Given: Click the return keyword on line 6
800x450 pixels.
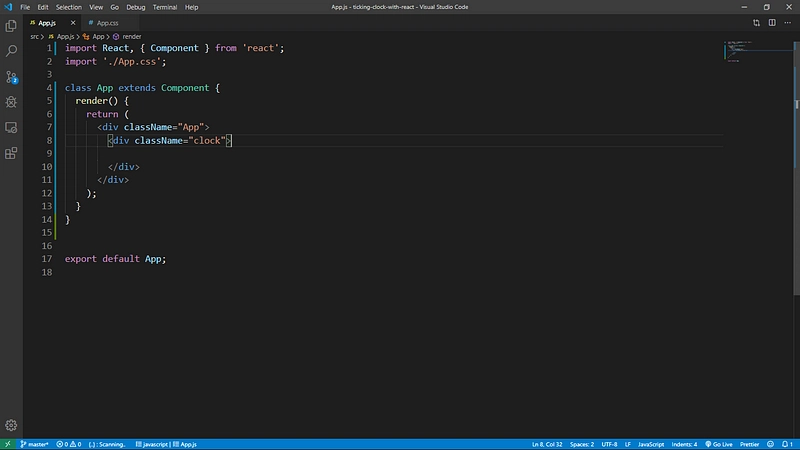Looking at the screenshot, I should pos(102,114).
